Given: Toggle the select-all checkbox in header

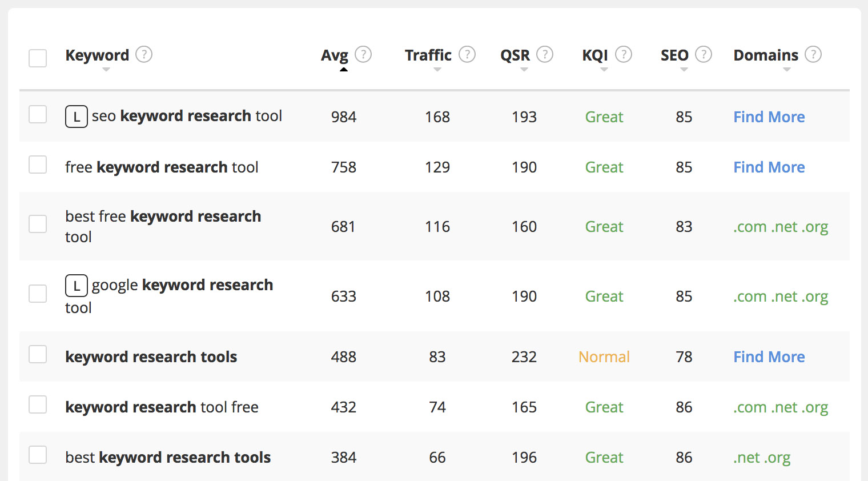Looking at the screenshot, I should [x=38, y=58].
